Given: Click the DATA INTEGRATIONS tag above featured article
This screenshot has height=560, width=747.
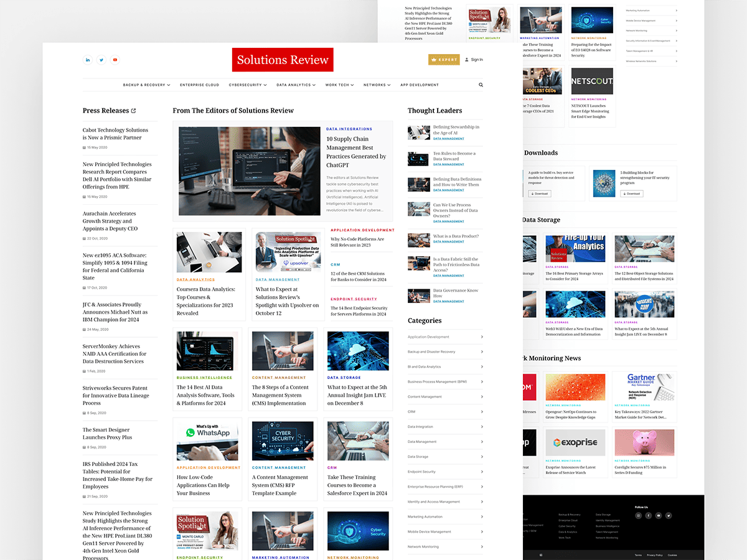Looking at the screenshot, I should tap(349, 129).
